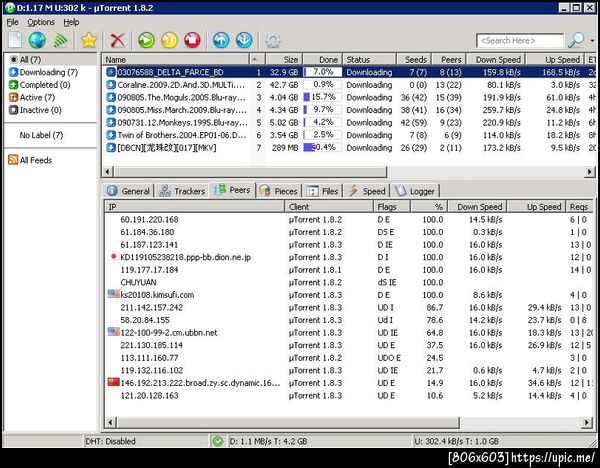Switch to the Pieces tab
The image size is (600, 468).
tap(278, 191)
